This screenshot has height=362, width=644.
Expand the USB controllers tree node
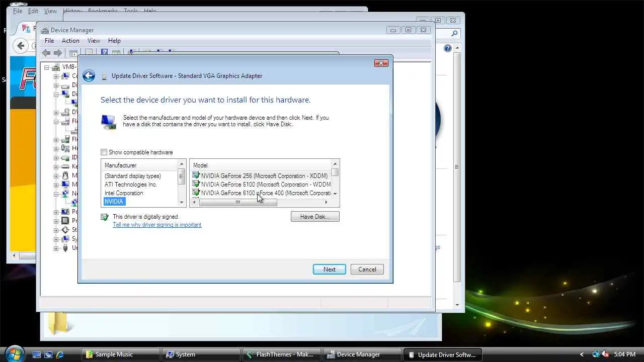pyautogui.click(x=56, y=248)
